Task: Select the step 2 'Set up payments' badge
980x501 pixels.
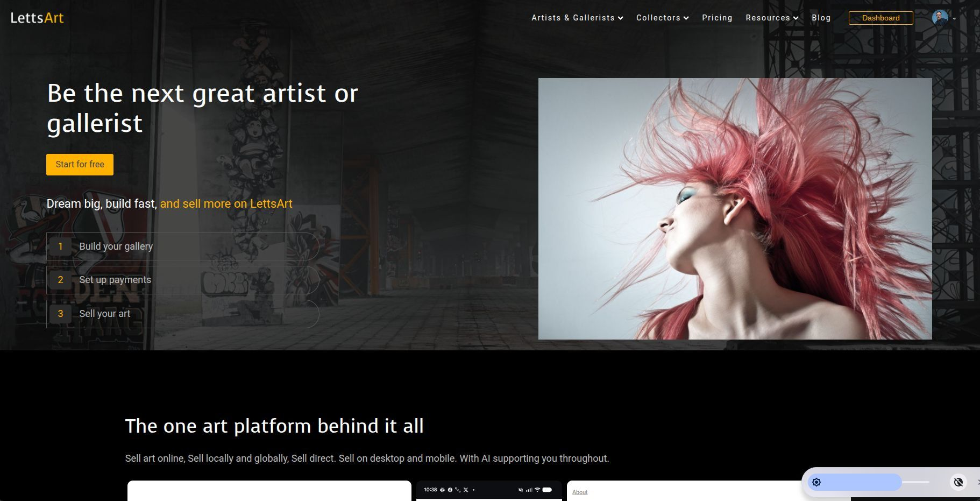Action: [61, 280]
